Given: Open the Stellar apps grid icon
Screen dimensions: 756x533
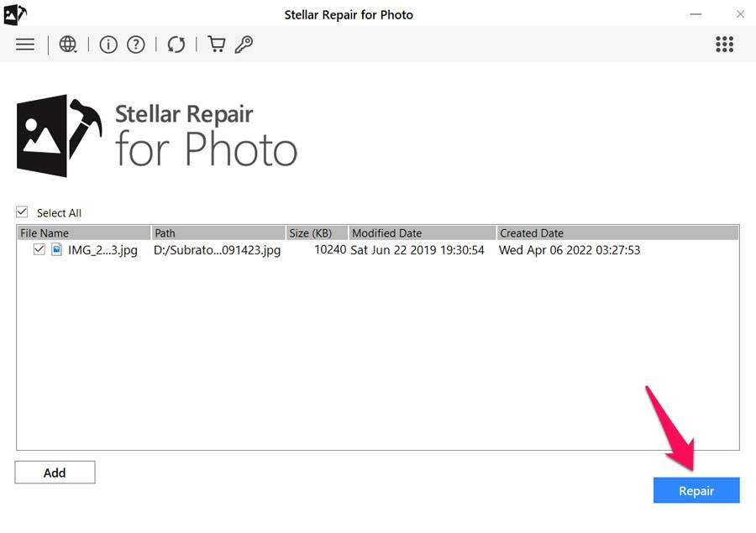Looking at the screenshot, I should click(x=724, y=44).
